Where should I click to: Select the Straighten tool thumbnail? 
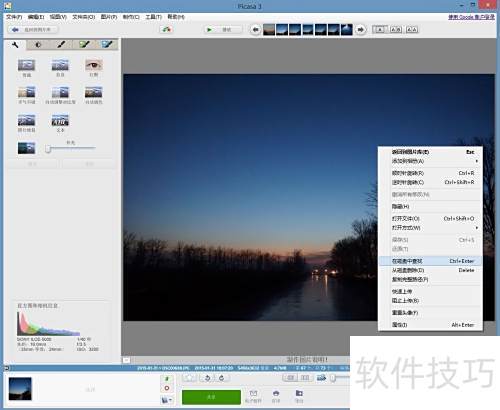(60, 65)
